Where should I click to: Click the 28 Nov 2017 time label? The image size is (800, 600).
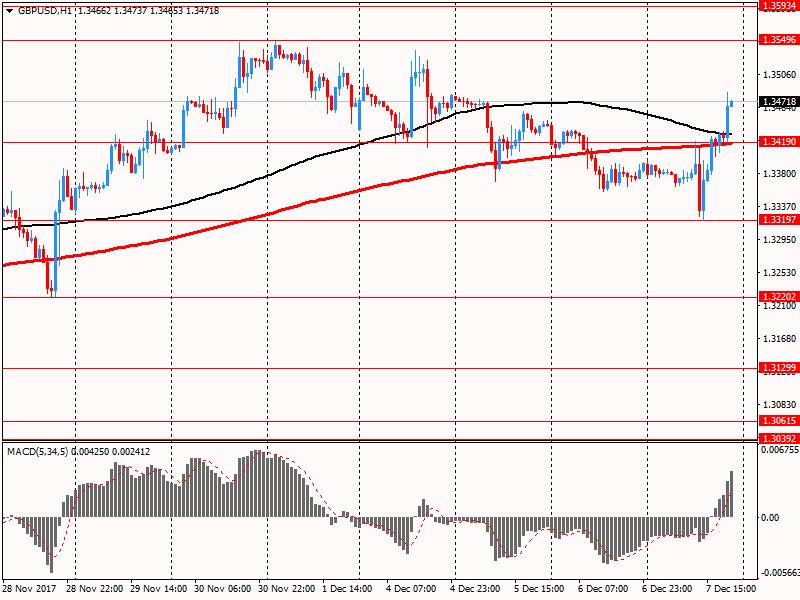[x=29, y=589]
